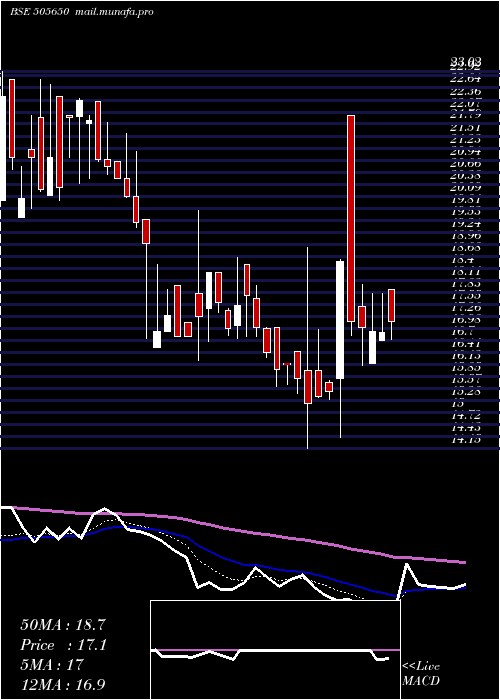Viewport: 500px width, 700px height.
Task: Click the 'Price : 17.1' reading
Action: click(x=63, y=645)
